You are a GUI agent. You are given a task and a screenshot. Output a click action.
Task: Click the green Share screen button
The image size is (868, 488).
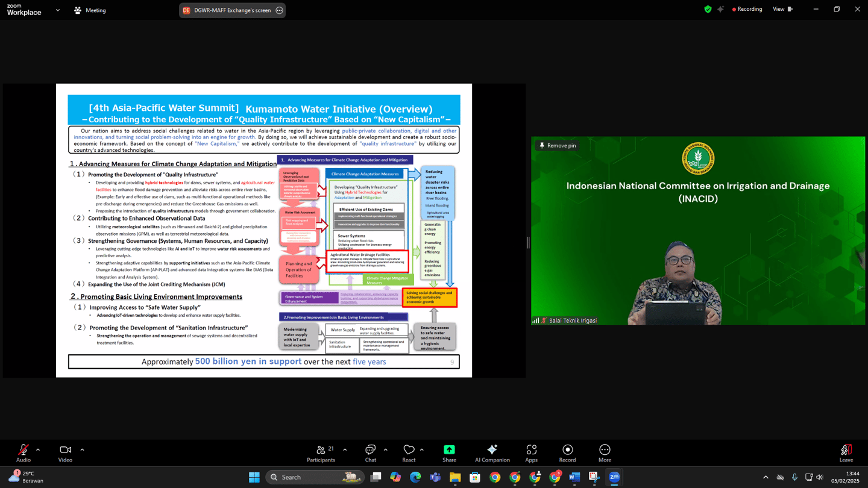(x=449, y=453)
